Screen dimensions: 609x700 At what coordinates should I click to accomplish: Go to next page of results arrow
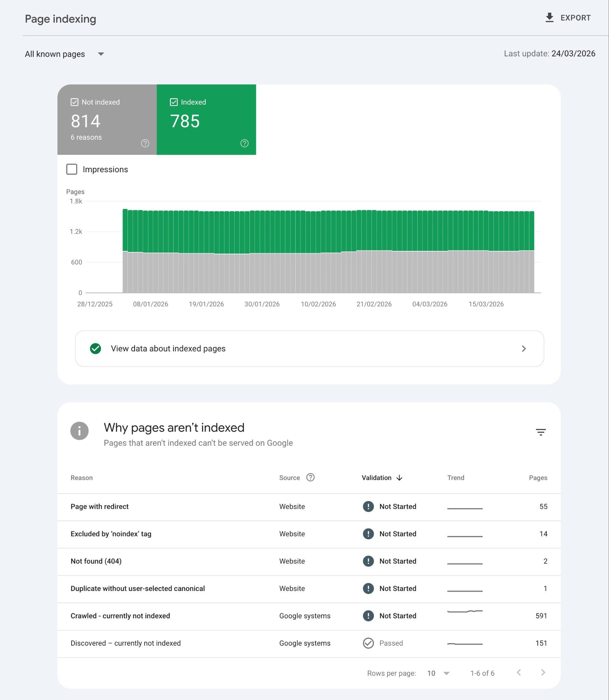click(x=543, y=673)
